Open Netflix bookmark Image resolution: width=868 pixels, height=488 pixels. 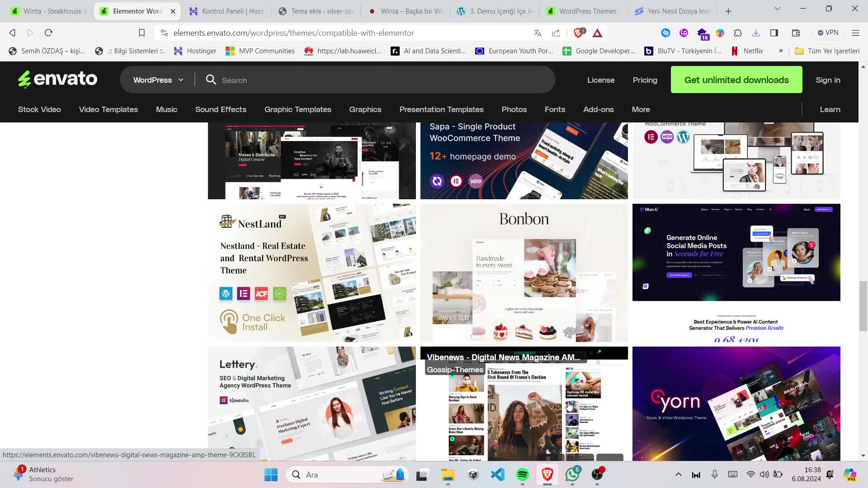747,51
